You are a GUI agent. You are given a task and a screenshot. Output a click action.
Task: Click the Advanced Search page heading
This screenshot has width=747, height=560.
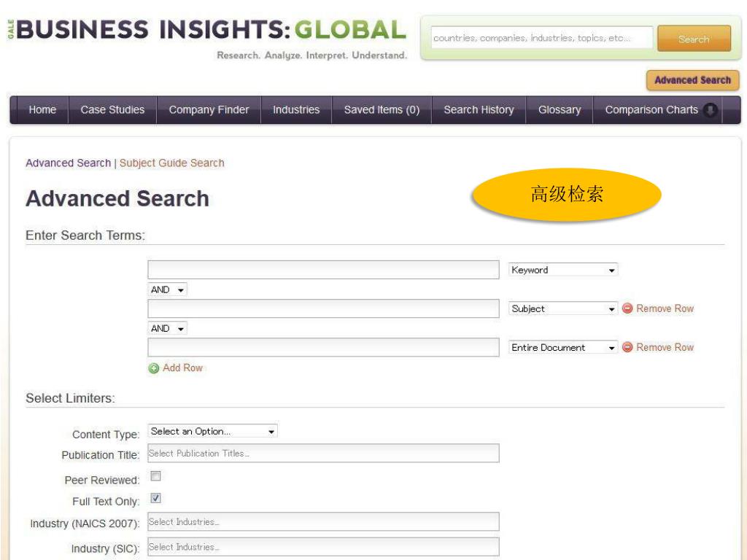[117, 198]
